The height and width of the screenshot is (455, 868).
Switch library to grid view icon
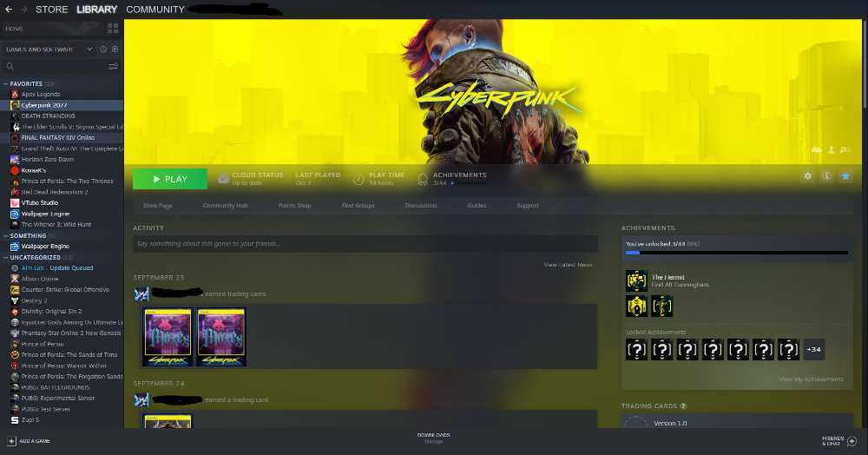113,29
